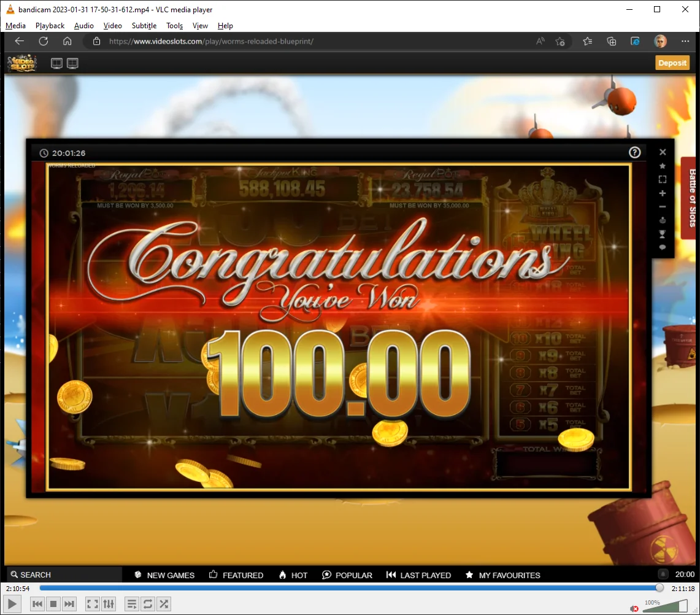
Task: Click the Videoslots logo
Action: [22, 63]
